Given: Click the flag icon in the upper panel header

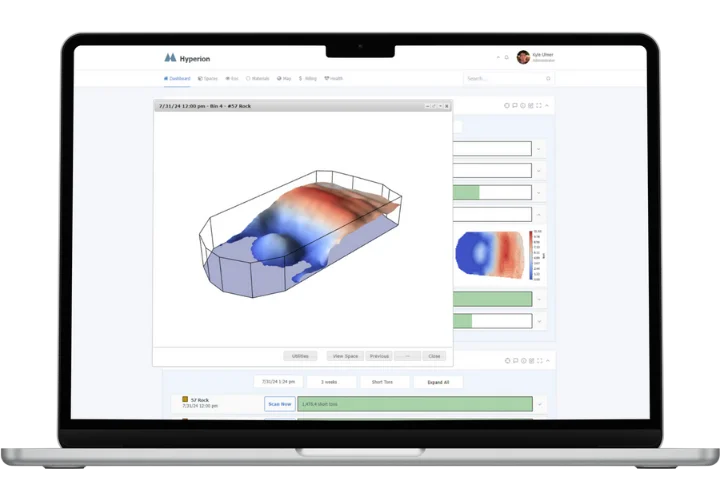Looking at the screenshot, I should click(515, 105).
